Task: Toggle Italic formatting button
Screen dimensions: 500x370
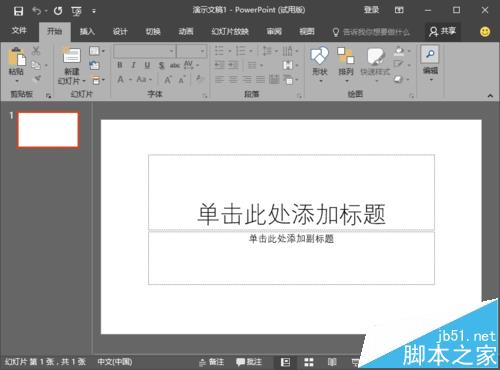Action: (133, 65)
